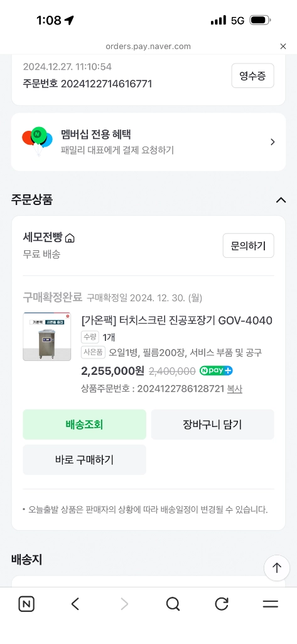
Task: Tap the Naver home N icon
Action: click(x=26, y=604)
